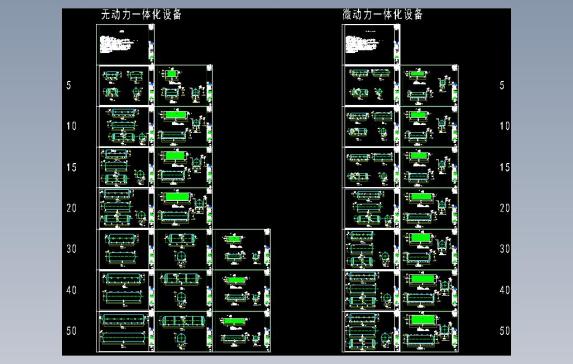Open first sheet of left row 50, 无动力 group
This screenshot has height=364, width=573.
point(125,332)
